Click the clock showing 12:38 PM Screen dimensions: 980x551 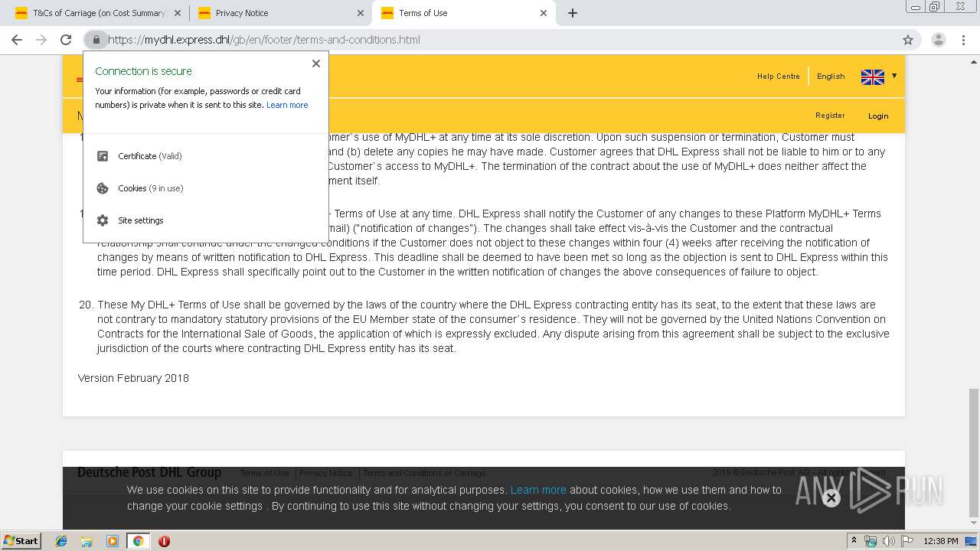[x=941, y=541]
